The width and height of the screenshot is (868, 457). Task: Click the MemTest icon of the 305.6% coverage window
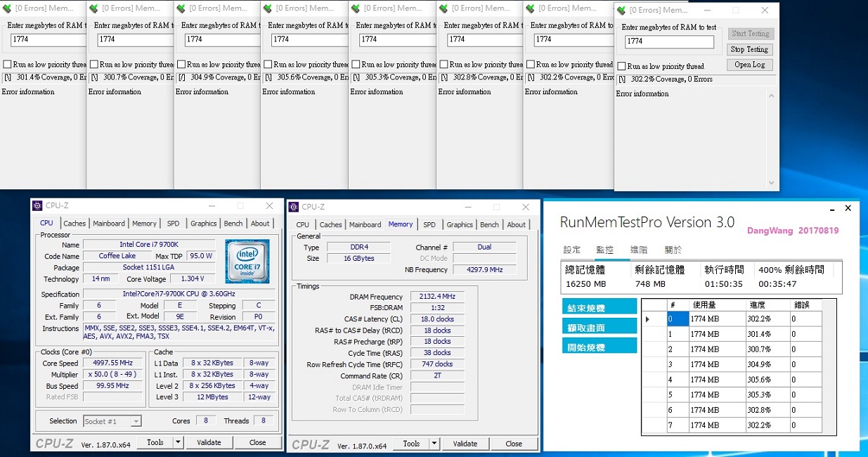click(x=268, y=8)
